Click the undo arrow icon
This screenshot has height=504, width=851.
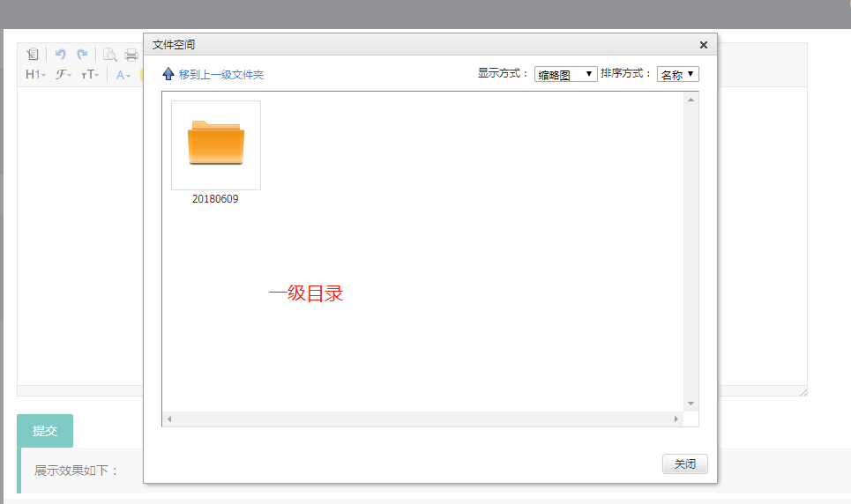click(61, 55)
